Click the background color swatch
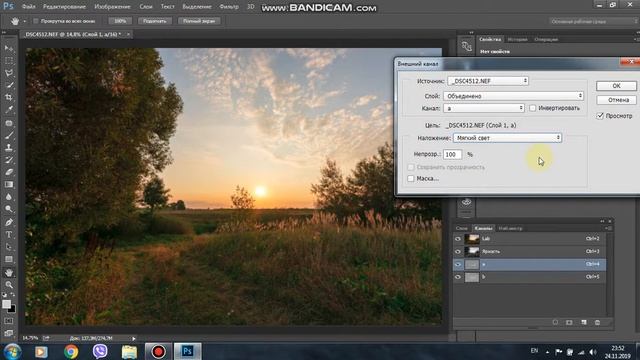Image resolution: width=640 pixels, height=360 pixels. coord(12,310)
